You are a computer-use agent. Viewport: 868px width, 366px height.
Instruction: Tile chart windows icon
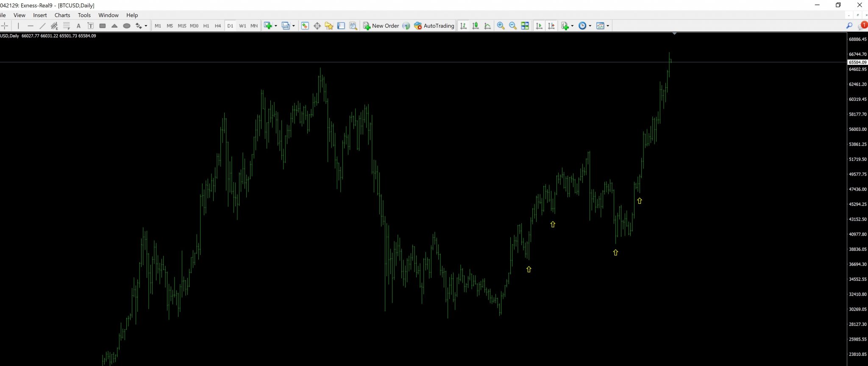(x=525, y=26)
